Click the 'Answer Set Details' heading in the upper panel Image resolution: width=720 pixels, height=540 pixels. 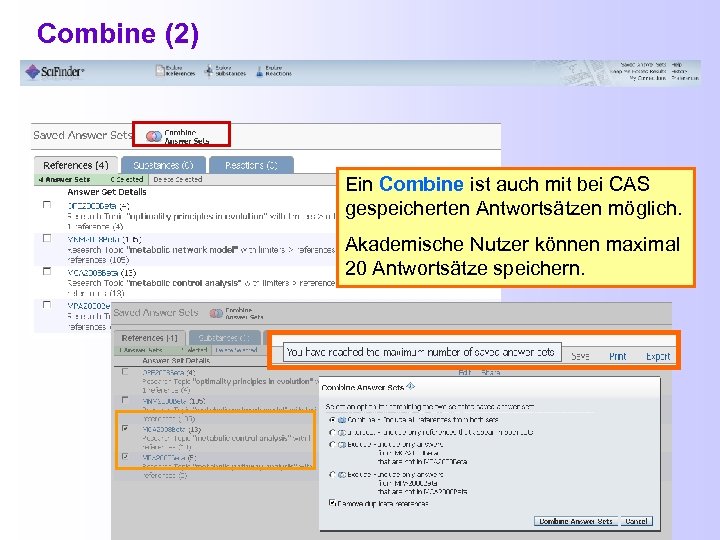coord(107,192)
